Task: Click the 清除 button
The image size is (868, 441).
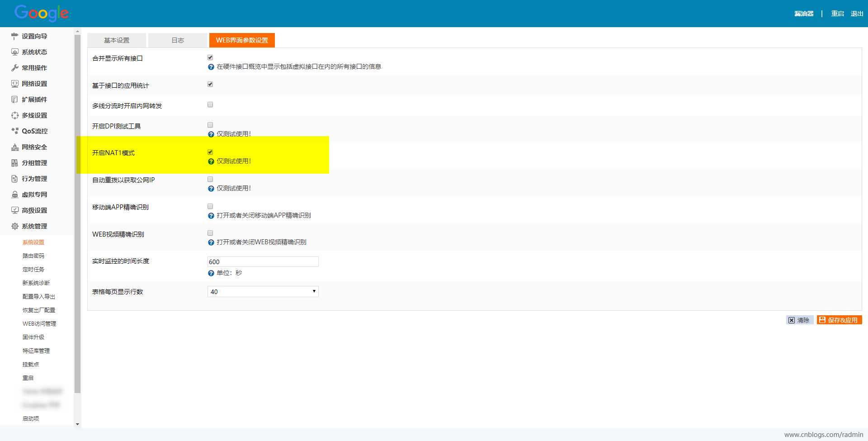Action: (800, 320)
